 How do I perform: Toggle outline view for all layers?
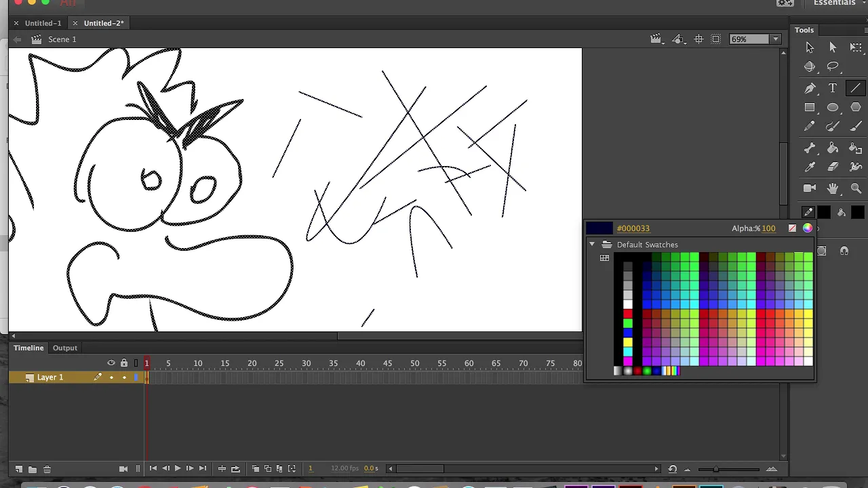[136, 363]
